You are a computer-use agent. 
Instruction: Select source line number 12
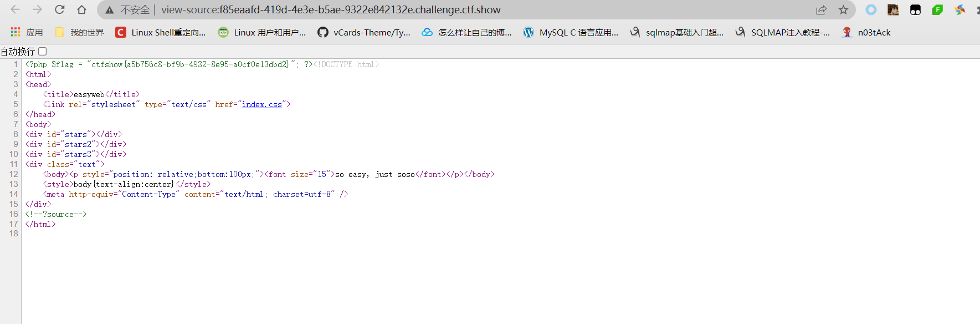coord(13,174)
